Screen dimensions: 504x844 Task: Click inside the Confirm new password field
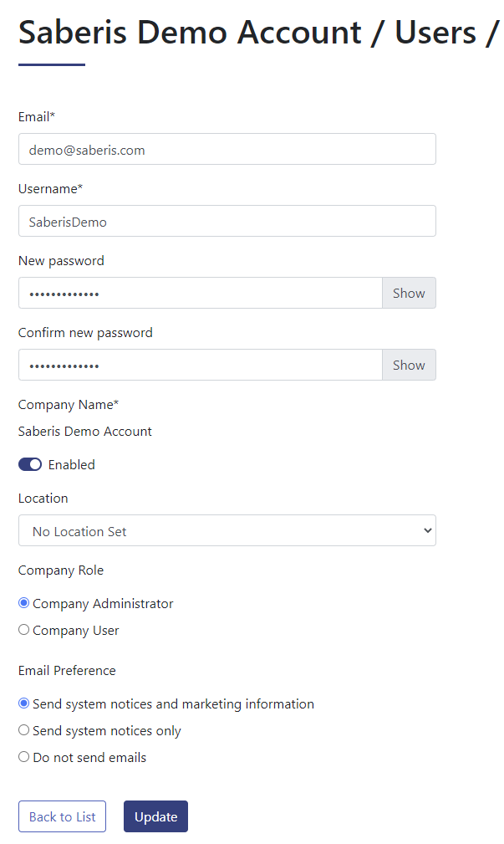click(x=200, y=365)
